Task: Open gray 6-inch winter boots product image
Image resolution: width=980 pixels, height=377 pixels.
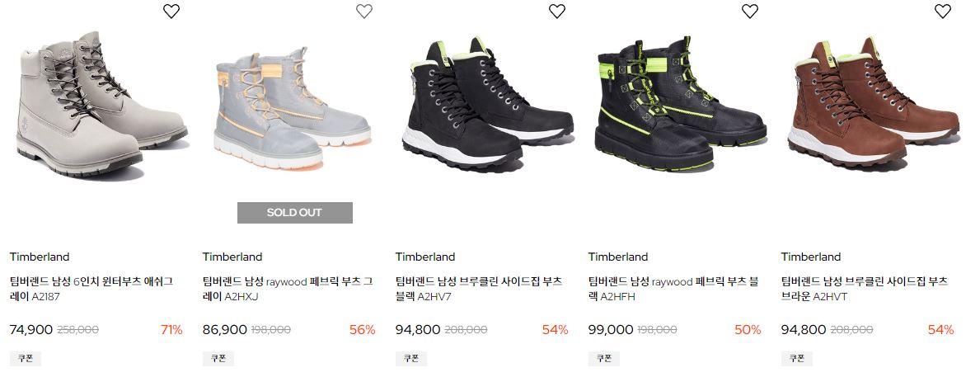Action: pyautogui.click(x=102, y=105)
